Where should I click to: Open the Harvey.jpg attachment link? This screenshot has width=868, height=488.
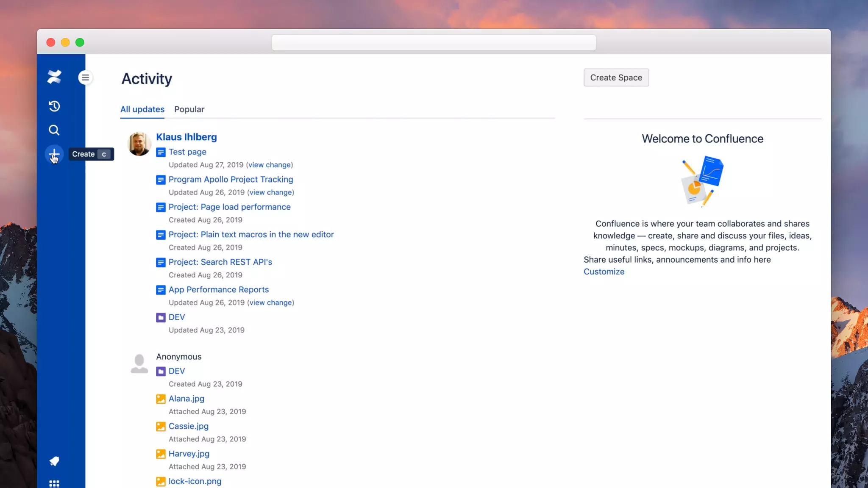189,454
